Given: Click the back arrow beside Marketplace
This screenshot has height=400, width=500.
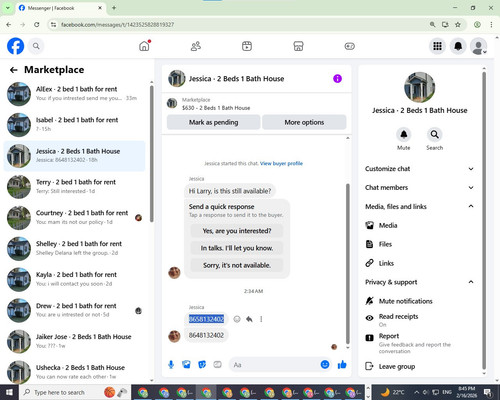Looking at the screenshot, I should [14, 70].
